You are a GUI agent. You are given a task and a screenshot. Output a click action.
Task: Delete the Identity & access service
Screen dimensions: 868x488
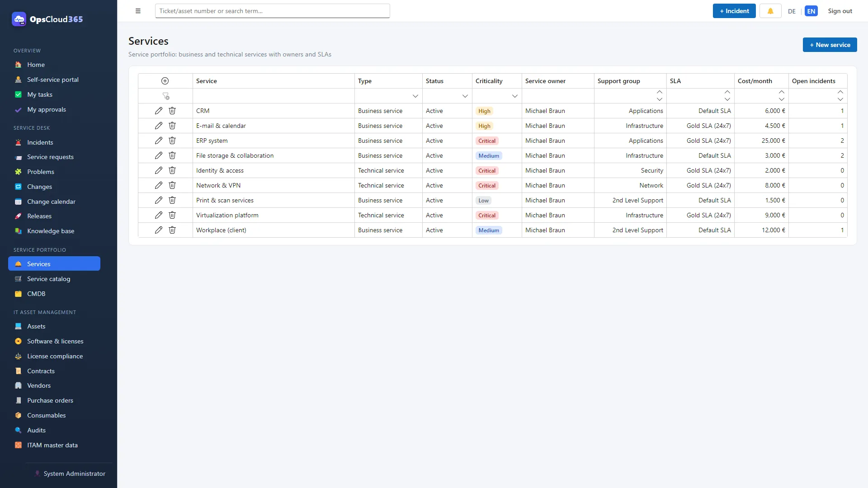[x=172, y=170]
